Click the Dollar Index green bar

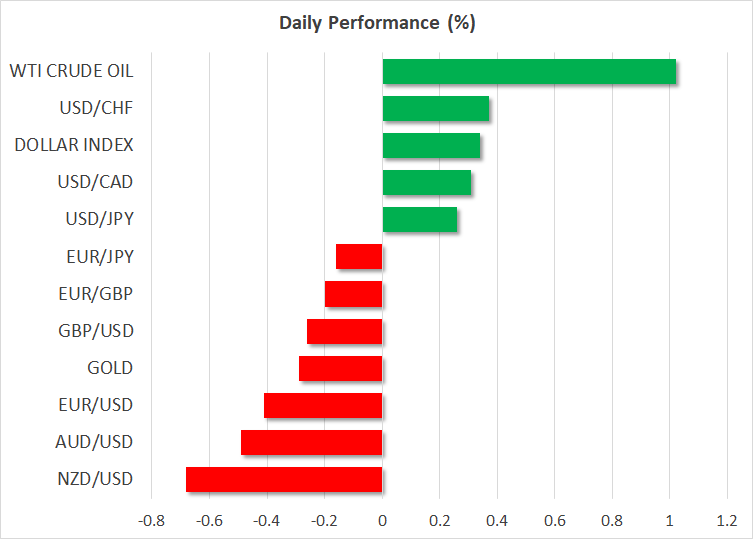(431, 146)
